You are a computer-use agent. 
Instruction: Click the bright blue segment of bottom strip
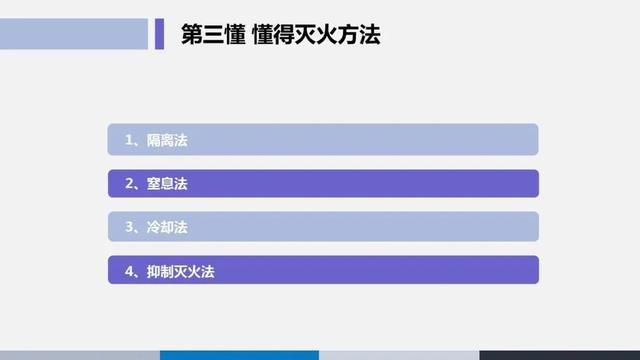239,355
